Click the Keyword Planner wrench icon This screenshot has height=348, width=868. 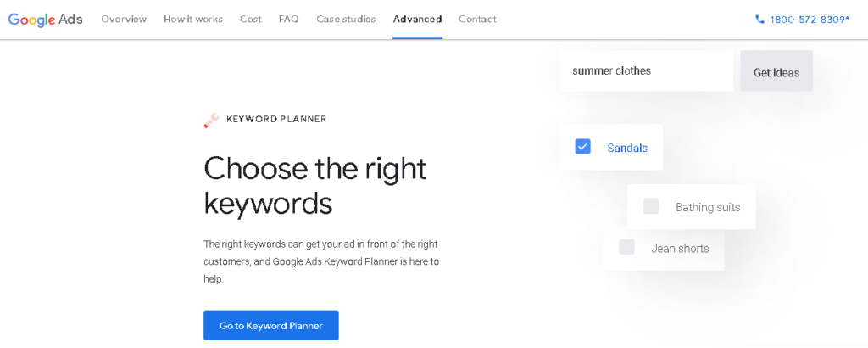tap(211, 120)
